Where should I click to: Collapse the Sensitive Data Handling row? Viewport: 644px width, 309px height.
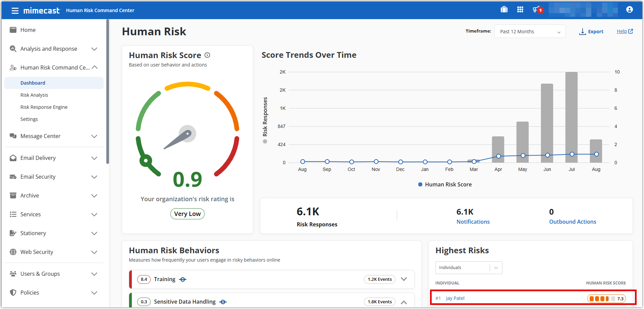[404, 302]
